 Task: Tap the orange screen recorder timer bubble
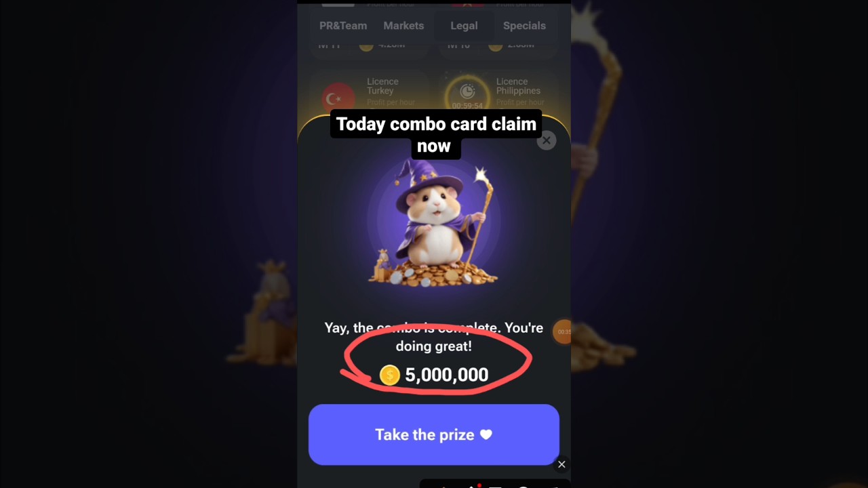point(563,331)
